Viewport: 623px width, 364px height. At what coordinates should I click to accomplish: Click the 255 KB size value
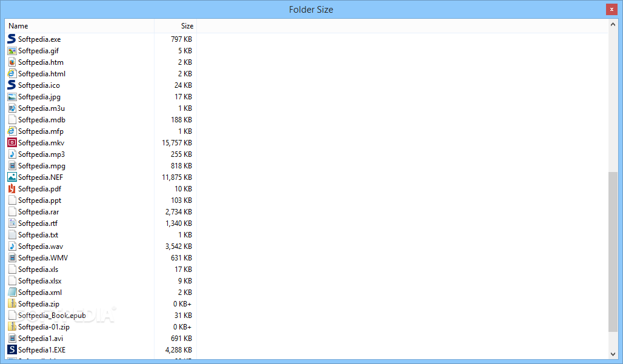click(182, 154)
